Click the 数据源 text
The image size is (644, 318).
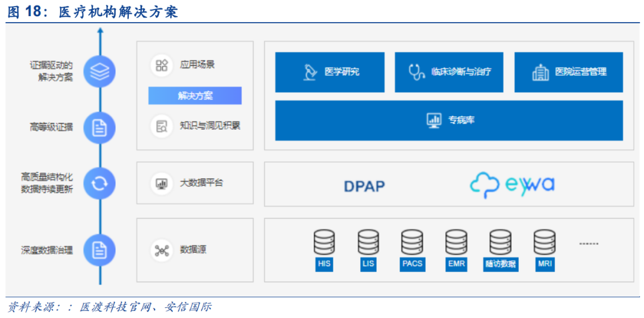click(x=193, y=250)
